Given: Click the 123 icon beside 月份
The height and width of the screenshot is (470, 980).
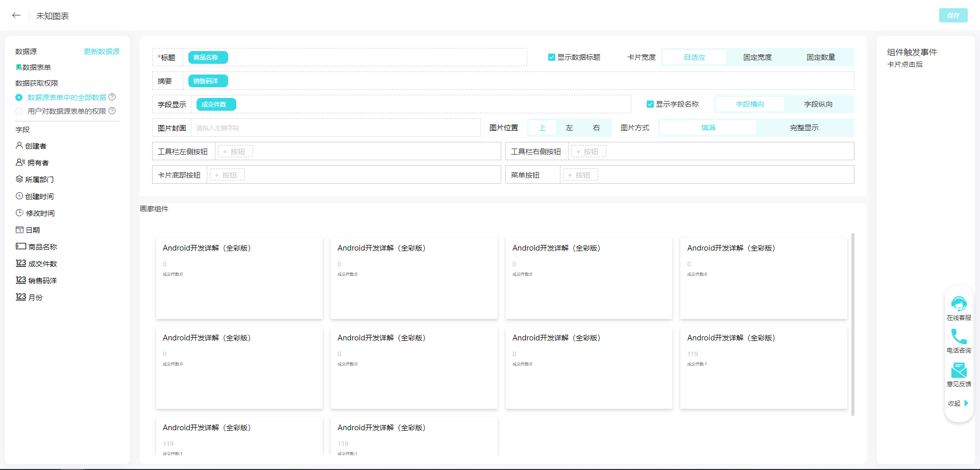Looking at the screenshot, I should (x=21, y=297).
